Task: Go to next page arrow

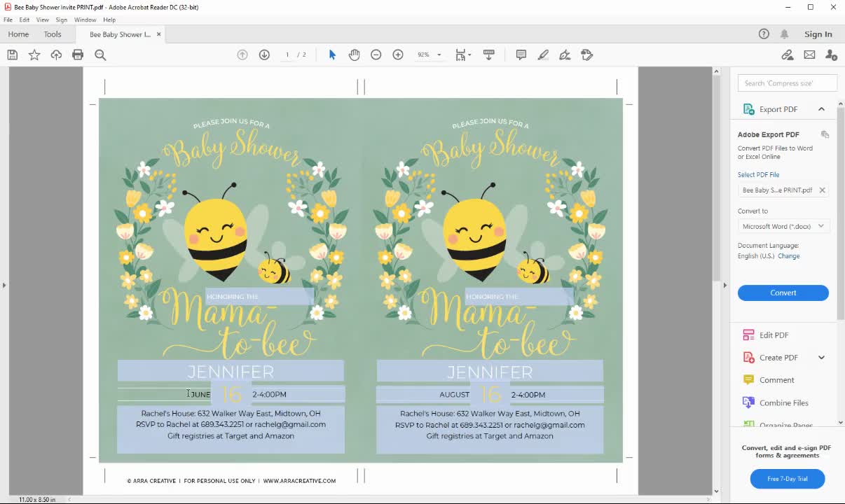Action: [264, 55]
